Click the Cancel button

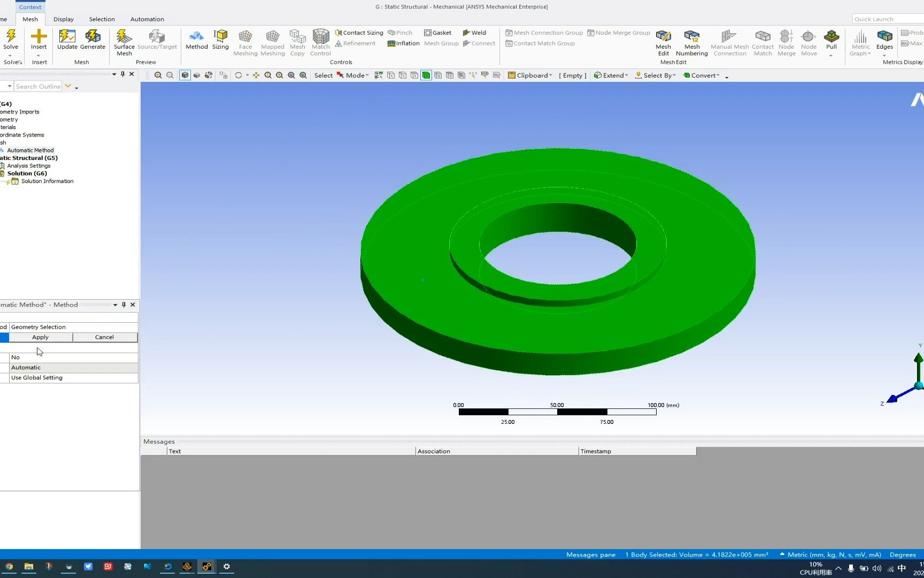point(104,337)
